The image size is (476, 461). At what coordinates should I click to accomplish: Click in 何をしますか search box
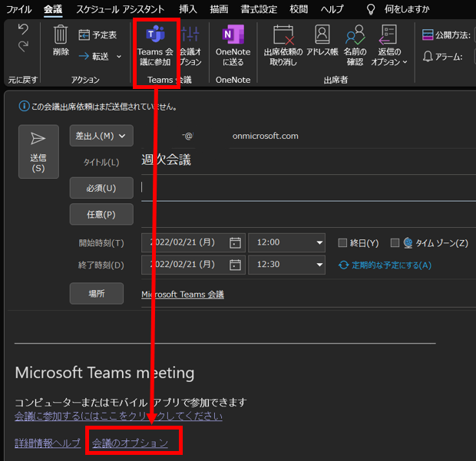(407, 9)
